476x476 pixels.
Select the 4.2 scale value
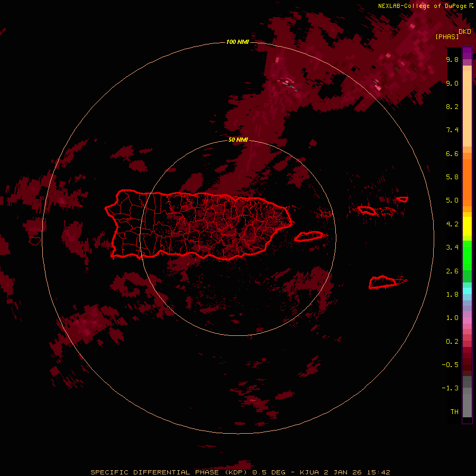pyautogui.click(x=452, y=224)
